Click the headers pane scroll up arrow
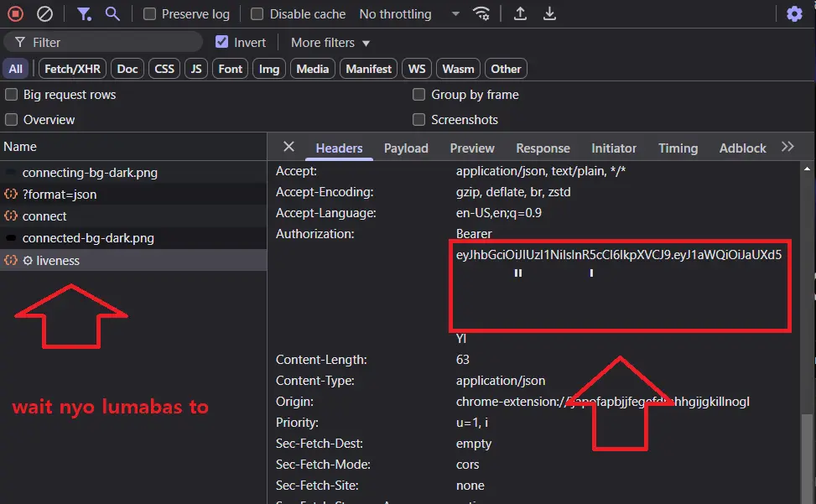 [807, 169]
